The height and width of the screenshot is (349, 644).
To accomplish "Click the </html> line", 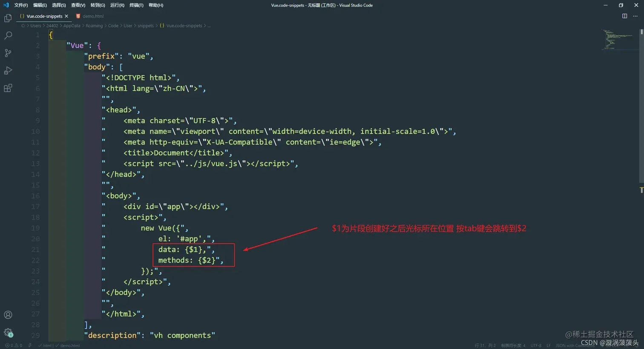I will [x=123, y=314].
